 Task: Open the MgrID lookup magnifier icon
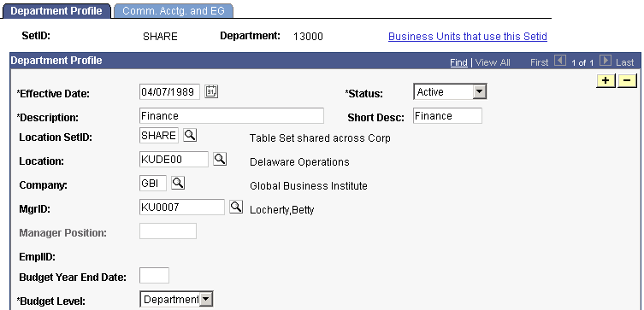pos(236,207)
